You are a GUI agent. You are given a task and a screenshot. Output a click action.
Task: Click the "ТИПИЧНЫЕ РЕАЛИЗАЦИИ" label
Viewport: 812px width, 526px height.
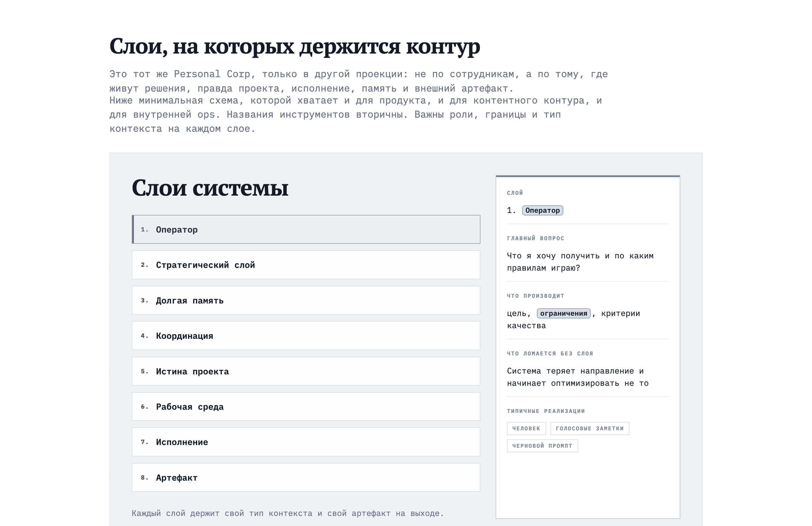click(x=546, y=411)
